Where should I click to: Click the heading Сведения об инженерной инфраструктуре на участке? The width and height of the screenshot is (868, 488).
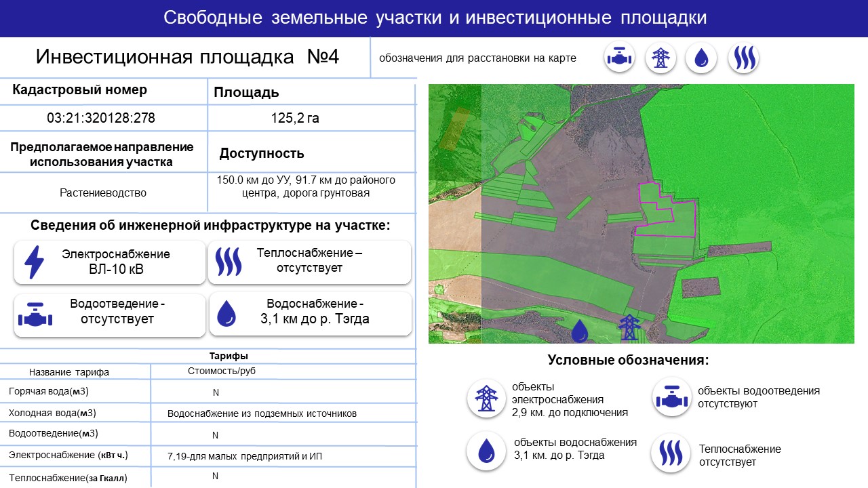pos(211,226)
